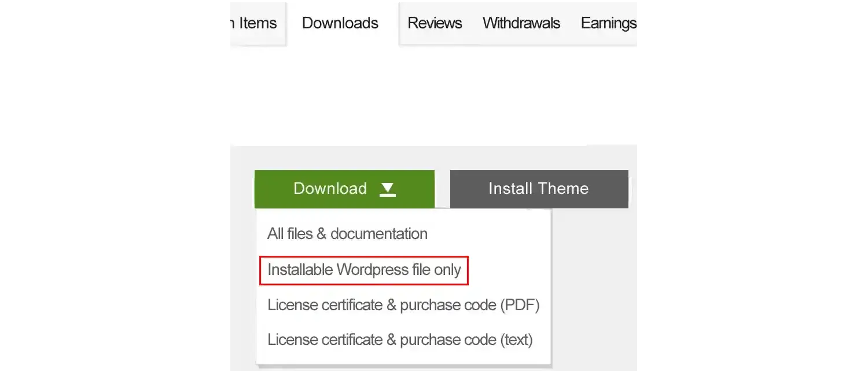Image resolution: width=868 pixels, height=371 pixels.
Task: Choose All files & documentation option
Action: [x=347, y=234]
